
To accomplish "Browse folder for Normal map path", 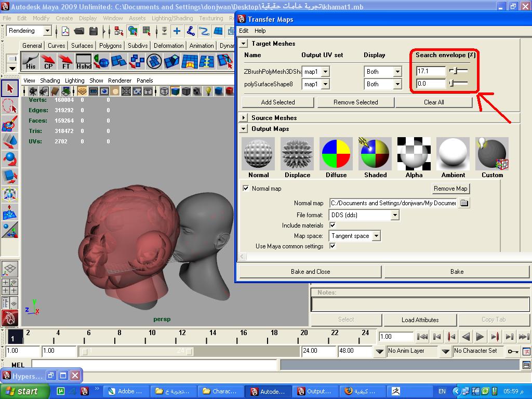I will (464, 203).
